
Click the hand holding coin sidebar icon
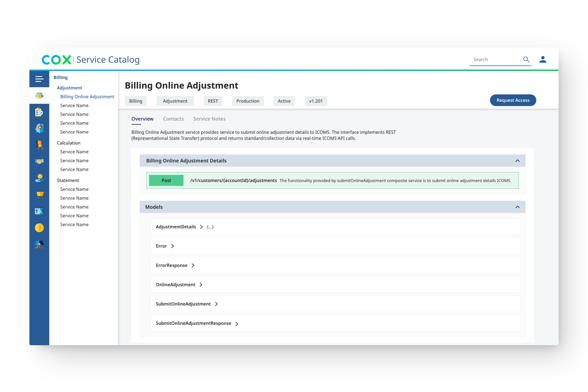(x=39, y=178)
